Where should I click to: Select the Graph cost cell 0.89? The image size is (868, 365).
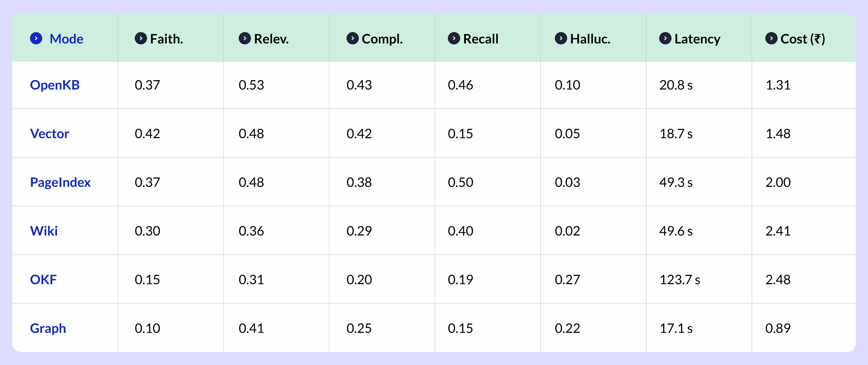pos(778,328)
